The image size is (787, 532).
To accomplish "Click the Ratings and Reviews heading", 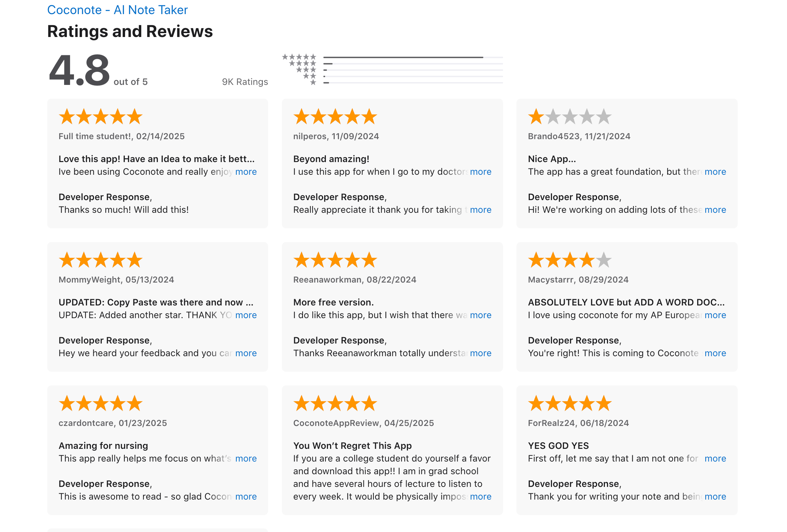I will click(x=130, y=31).
